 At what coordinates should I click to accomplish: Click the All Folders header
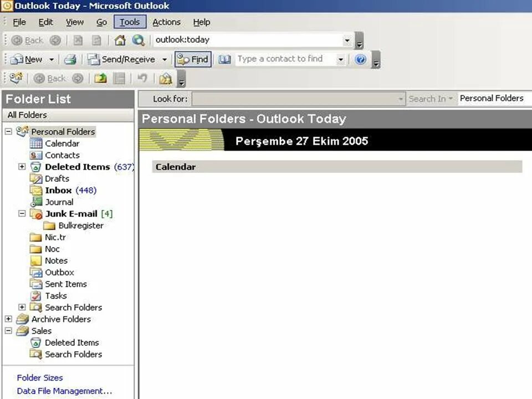click(68, 115)
